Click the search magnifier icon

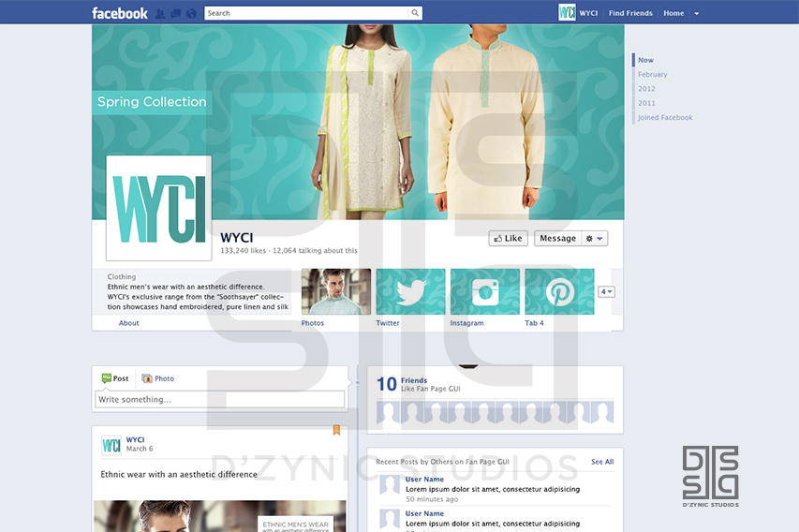point(415,13)
